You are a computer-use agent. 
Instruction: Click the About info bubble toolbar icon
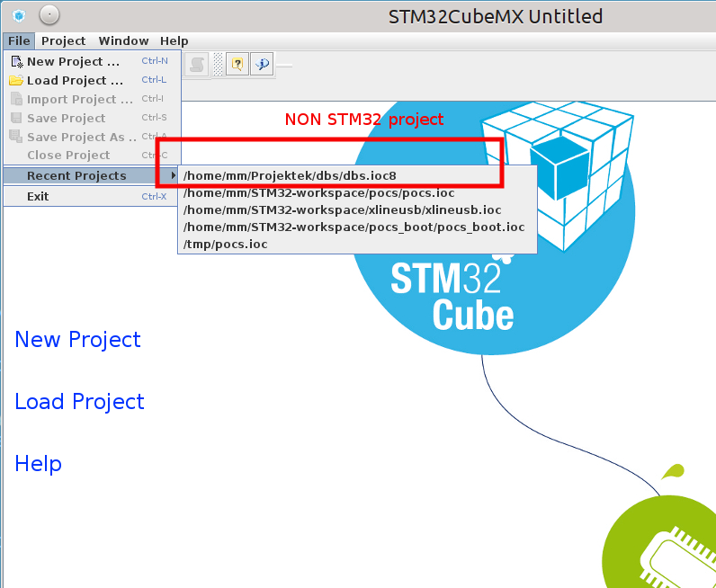pyautogui.click(x=262, y=64)
